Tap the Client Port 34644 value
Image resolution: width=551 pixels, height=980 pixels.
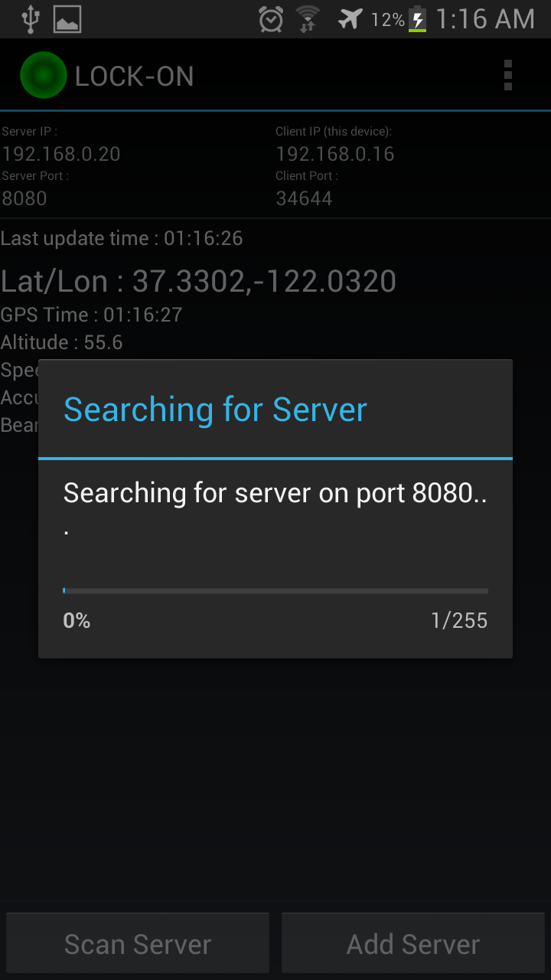click(305, 198)
